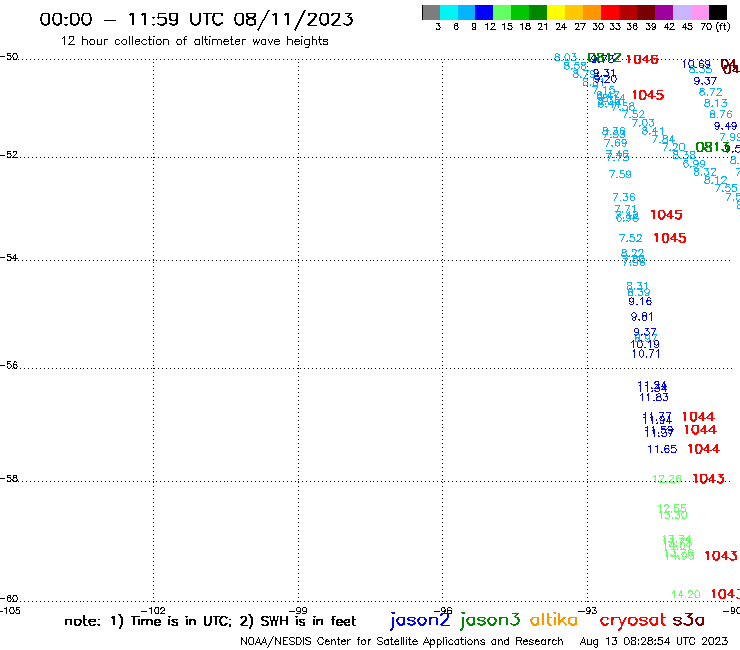Click the wave height value '10.71'
Image resolution: width=740 pixels, height=650 pixels.
[x=646, y=354]
